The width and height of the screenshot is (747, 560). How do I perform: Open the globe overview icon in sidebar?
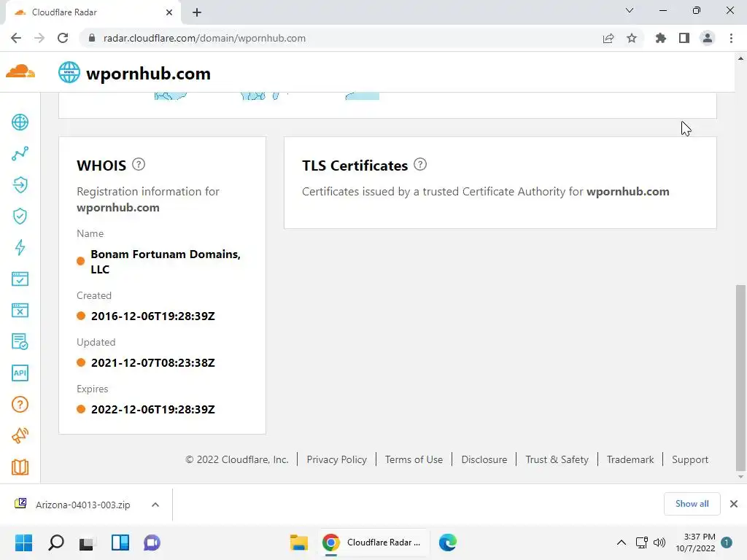point(20,122)
